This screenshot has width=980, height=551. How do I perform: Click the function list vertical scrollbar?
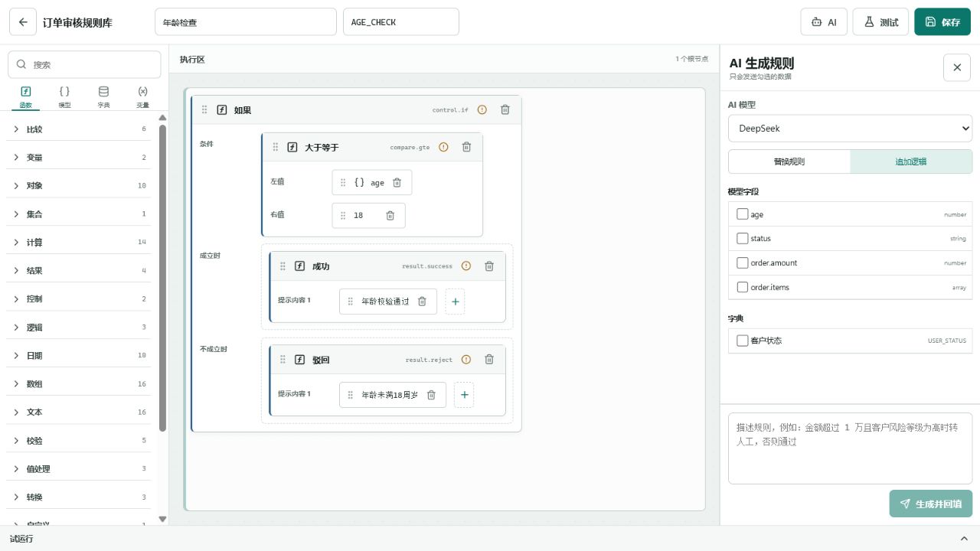point(162,277)
